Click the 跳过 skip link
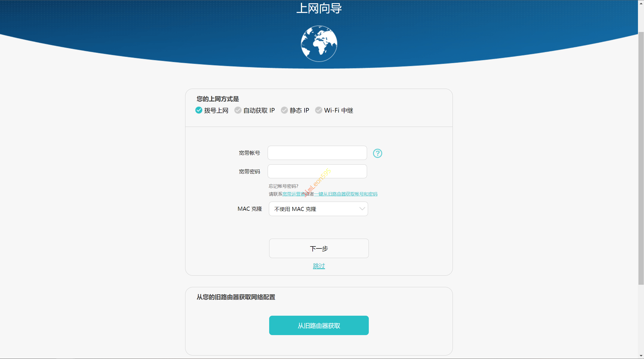The image size is (644, 359). tap(319, 266)
